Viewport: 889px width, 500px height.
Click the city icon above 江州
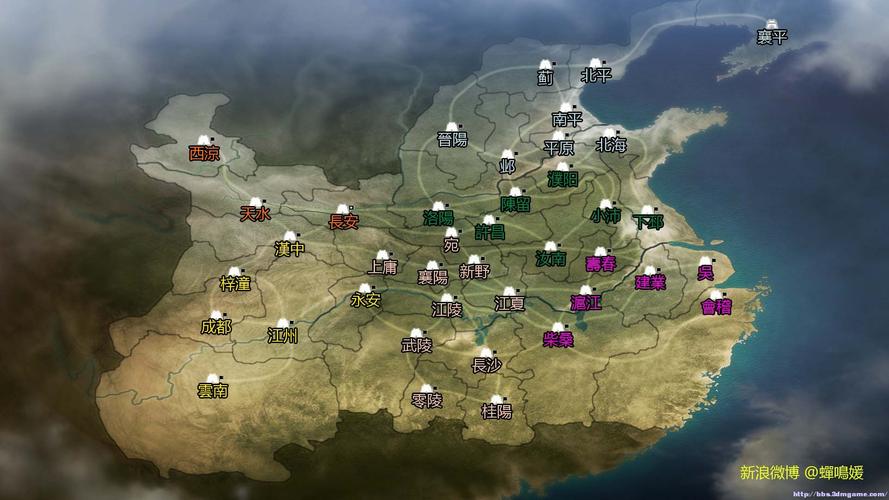(282, 324)
